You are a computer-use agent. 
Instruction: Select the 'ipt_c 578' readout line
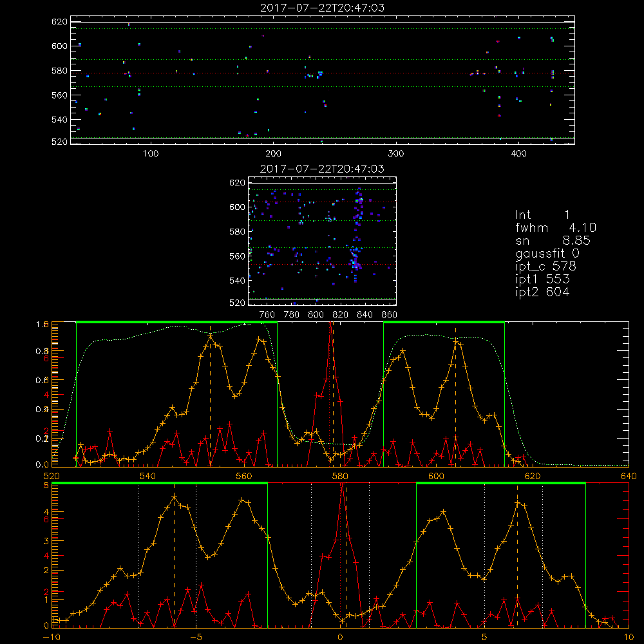[546, 267]
